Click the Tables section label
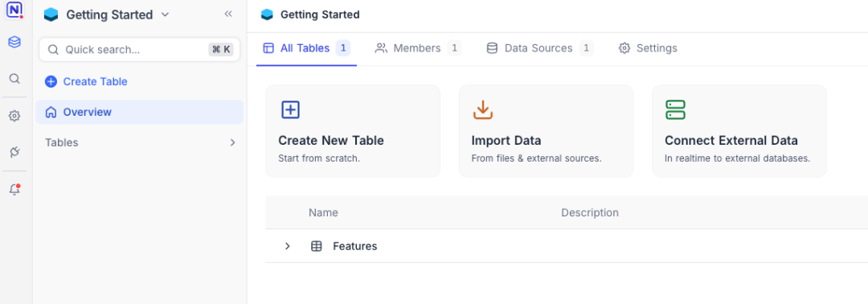Viewport: 868px width, 304px height. click(61, 142)
